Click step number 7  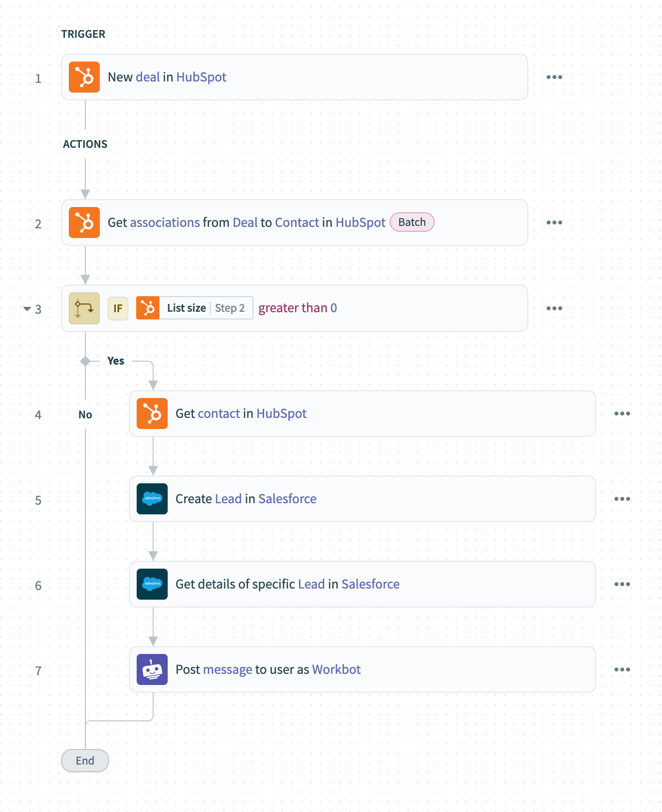(x=38, y=671)
